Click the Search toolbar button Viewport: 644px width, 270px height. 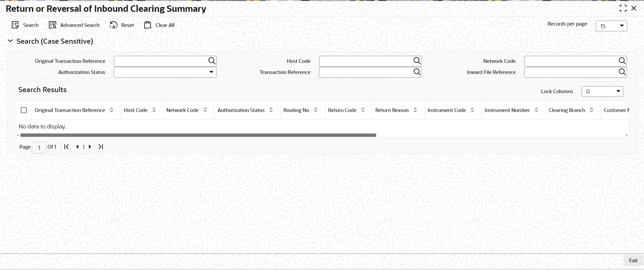pyautogui.click(x=25, y=25)
